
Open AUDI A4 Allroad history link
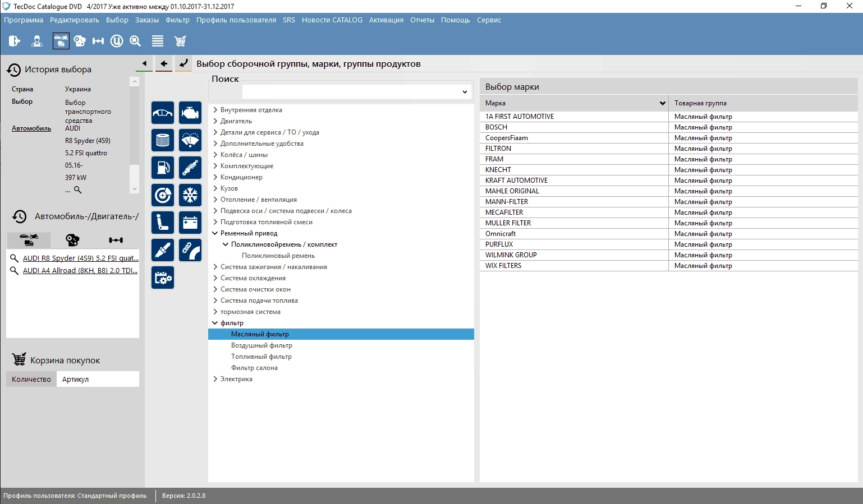pos(80,271)
